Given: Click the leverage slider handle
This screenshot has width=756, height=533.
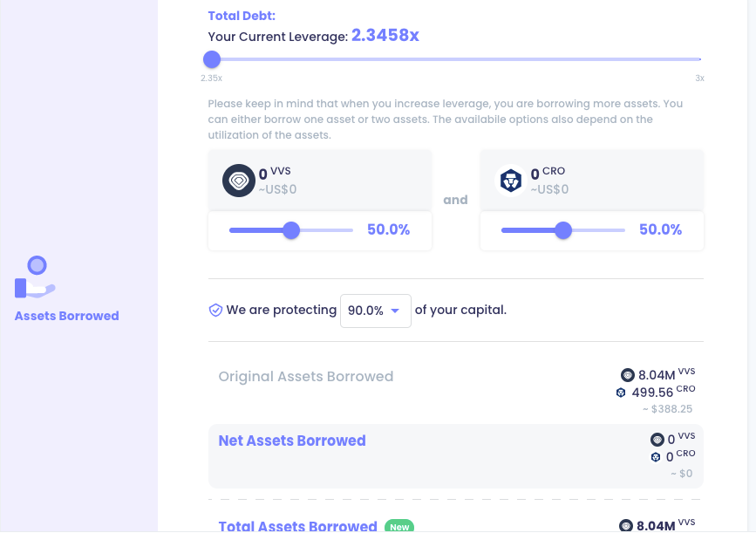Looking at the screenshot, I should [212, 59].
